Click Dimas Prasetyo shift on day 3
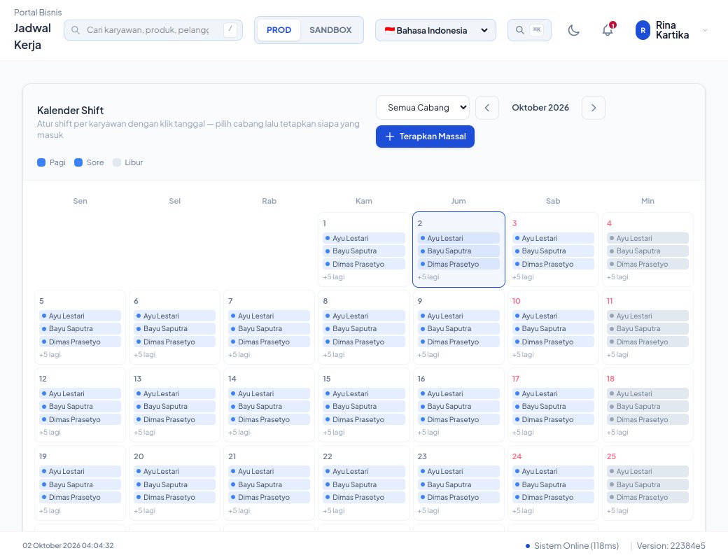 pyautogui.click(x=553, y=264)
